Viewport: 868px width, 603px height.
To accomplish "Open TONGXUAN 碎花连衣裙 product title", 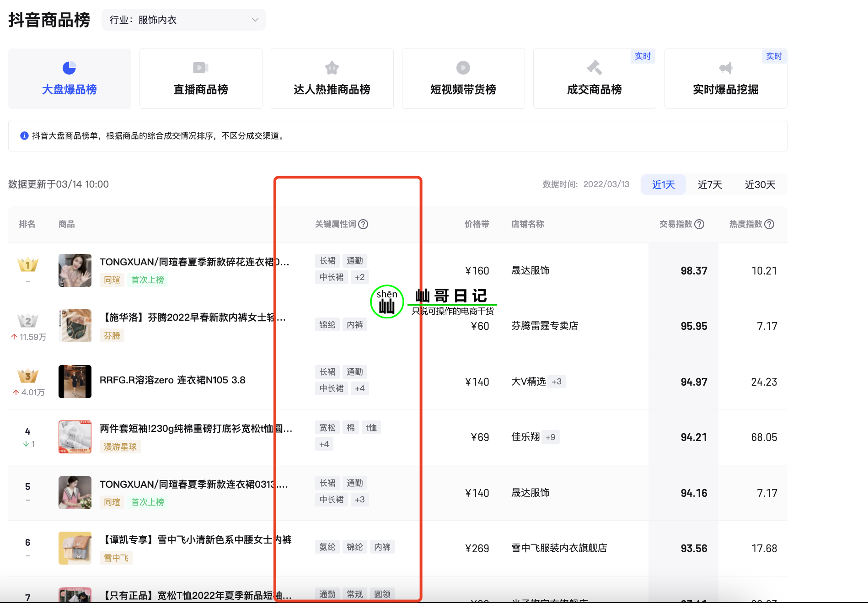I will (x=194, y=262).
